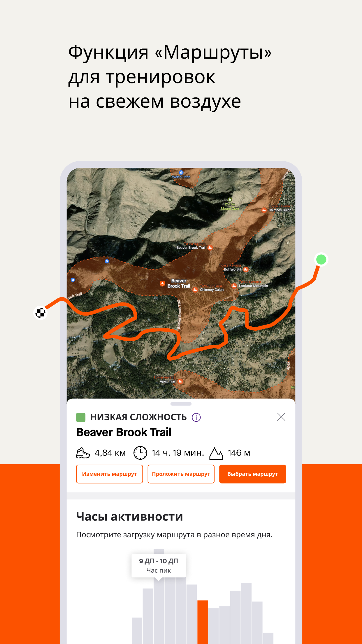Tap the info icon beside НИЗКАЯ СЛОЖНОСТЬ
362x644 pixels.
(x=196, y=417)
